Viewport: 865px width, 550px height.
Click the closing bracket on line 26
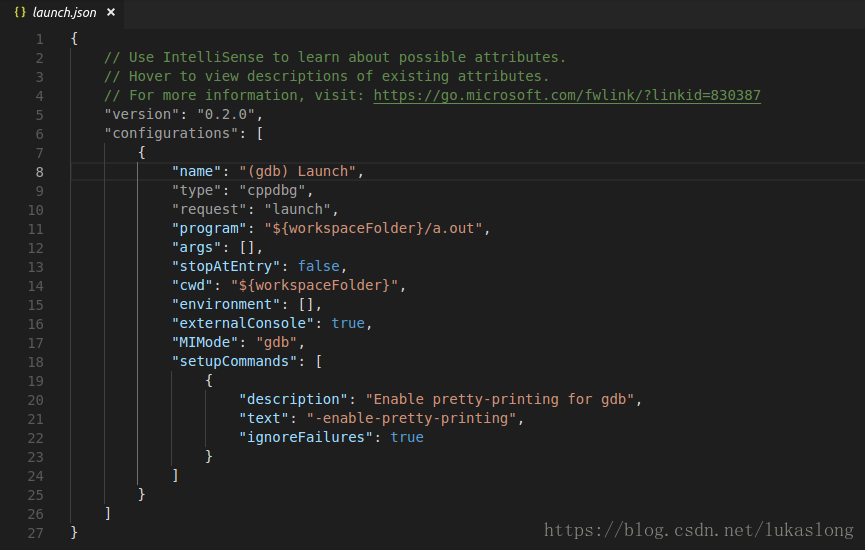coord(108,514)
